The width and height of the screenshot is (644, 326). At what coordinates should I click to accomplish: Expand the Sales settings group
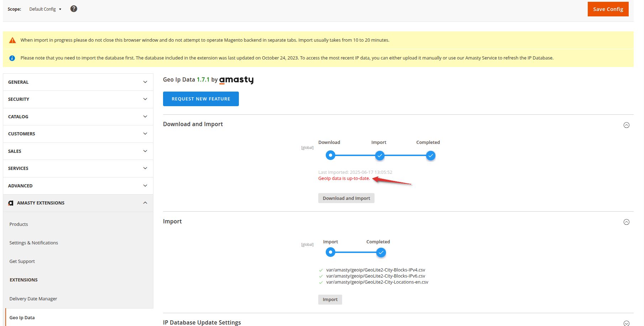pos(78,151)
